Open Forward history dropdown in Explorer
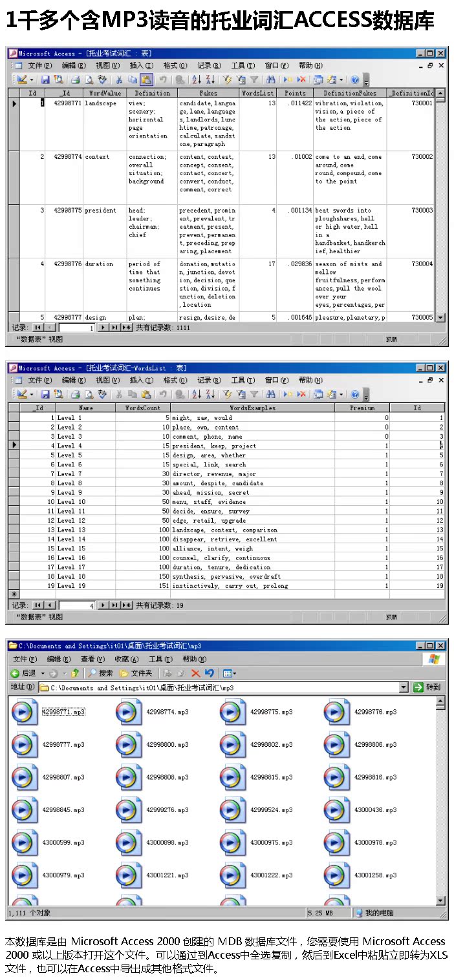Viewport: 454px width, 980px height. (64, 673)
